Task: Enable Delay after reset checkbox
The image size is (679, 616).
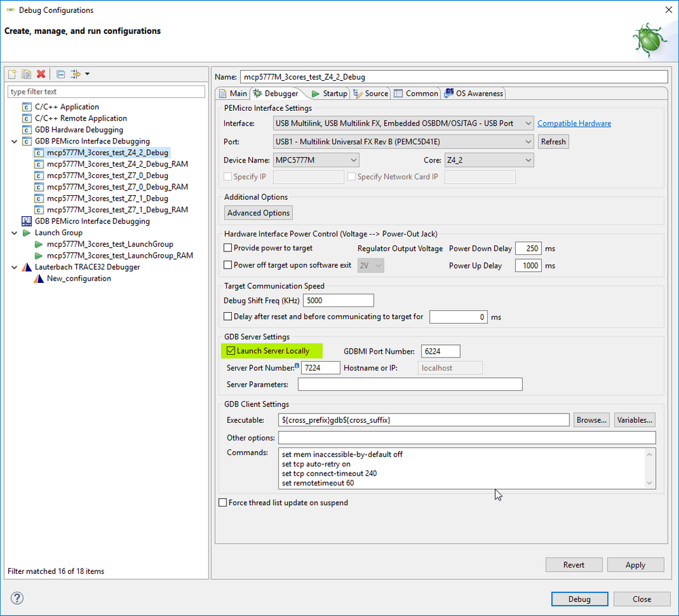Action: tap(228, 317)
